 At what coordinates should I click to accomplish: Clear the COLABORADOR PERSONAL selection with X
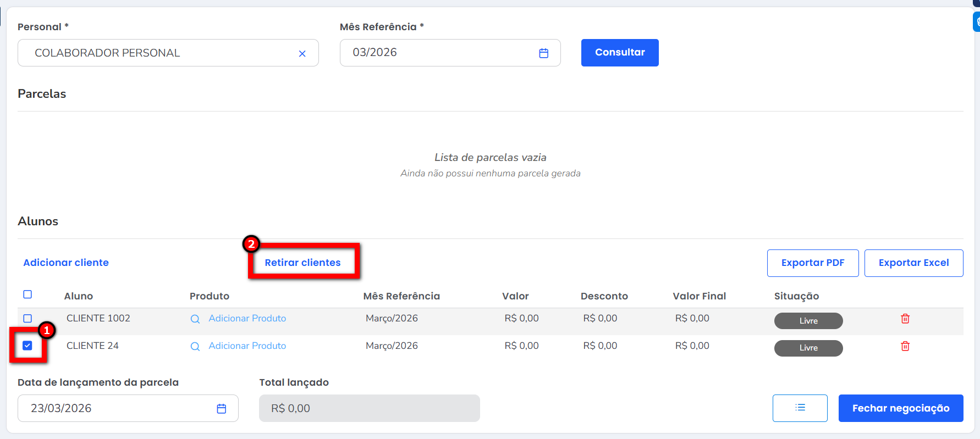[302, 53]
